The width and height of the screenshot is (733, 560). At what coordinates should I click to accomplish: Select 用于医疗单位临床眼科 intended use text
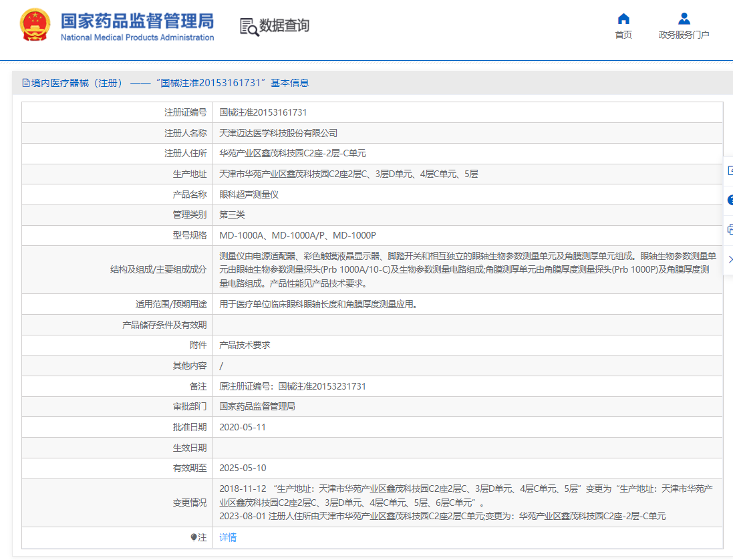[318, 304]
